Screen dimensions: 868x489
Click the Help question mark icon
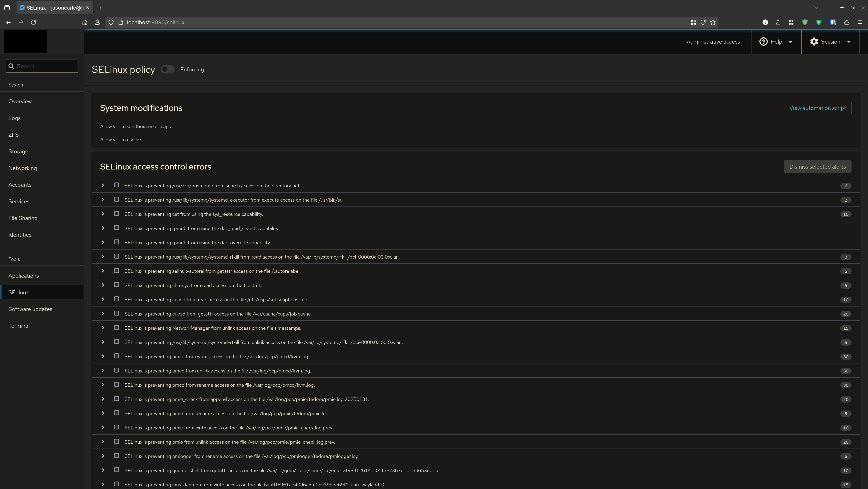click(x=764, y=42)
